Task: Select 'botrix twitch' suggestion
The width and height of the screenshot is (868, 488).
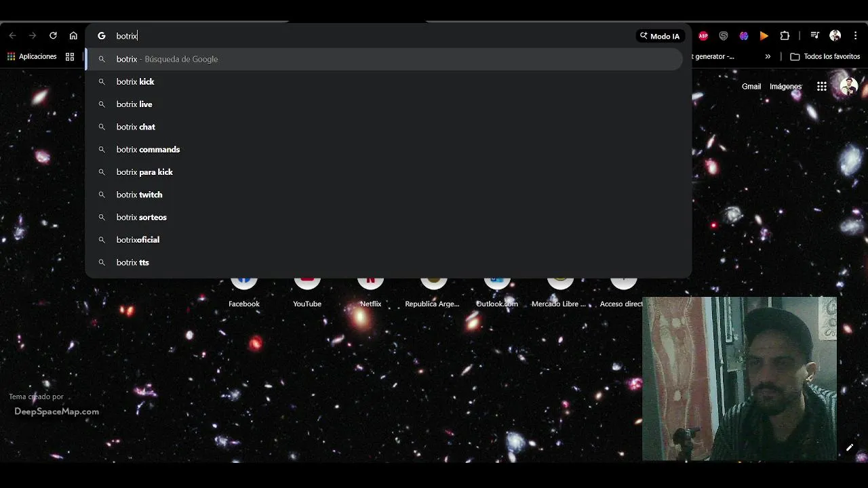Action: (x=384, y=195)
